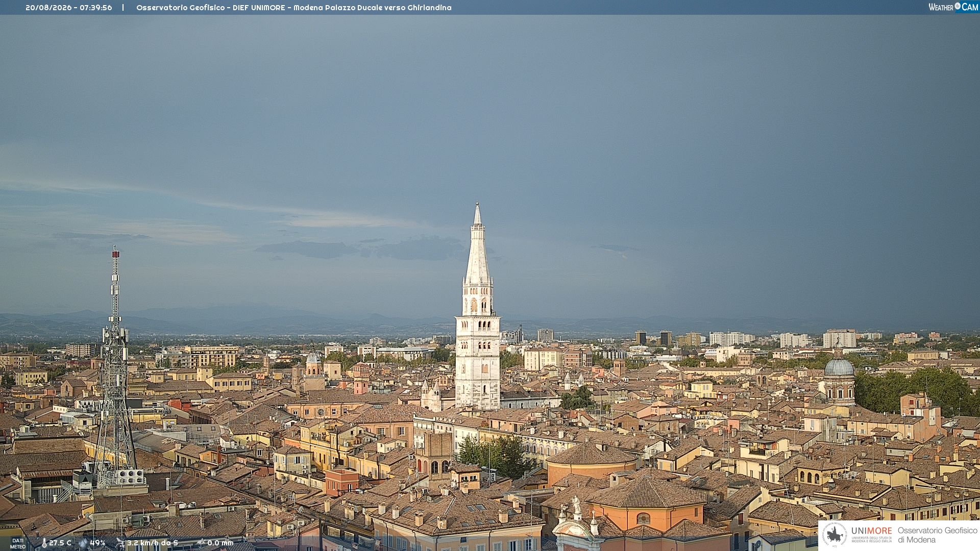Click the UNIMORE logo text
This screenshot has width=980, height=551.
[872, 531]
